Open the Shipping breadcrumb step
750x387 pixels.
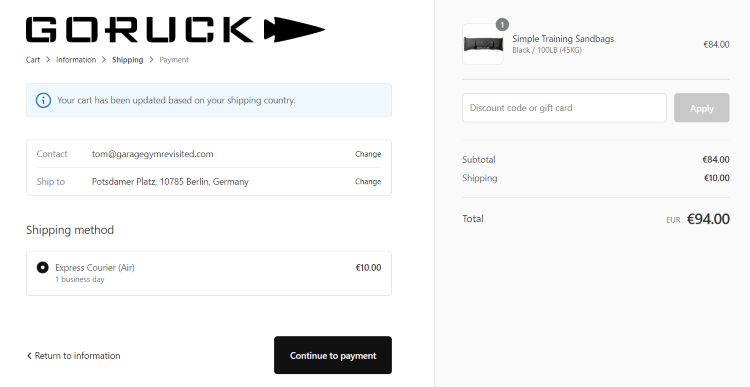[x=128, y=60]
